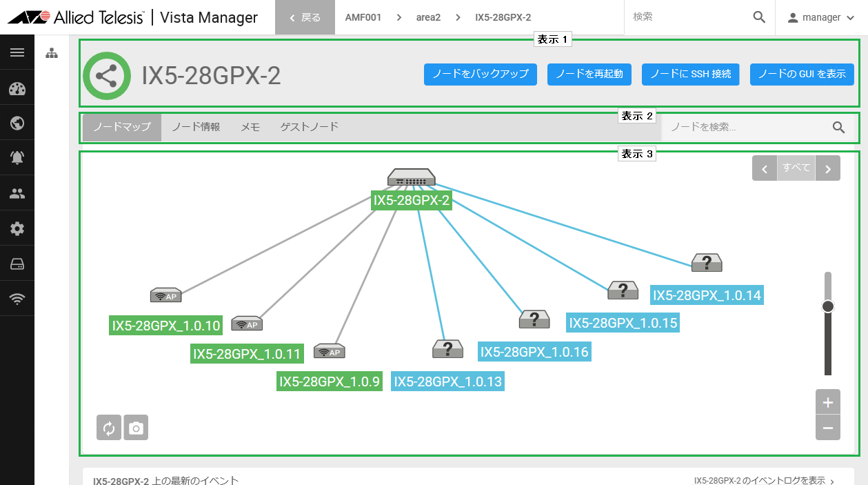Take a map snapshot with camera icon
868x485 pixels.
[136, 428]
